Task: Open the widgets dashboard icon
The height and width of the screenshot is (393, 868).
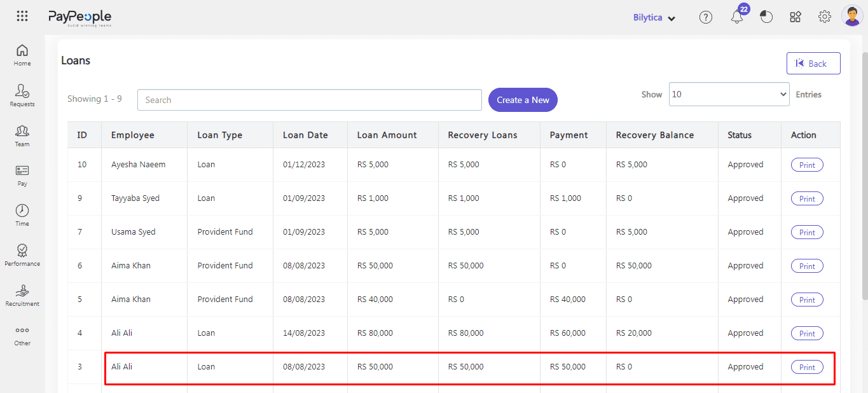Action: point(796,17)
